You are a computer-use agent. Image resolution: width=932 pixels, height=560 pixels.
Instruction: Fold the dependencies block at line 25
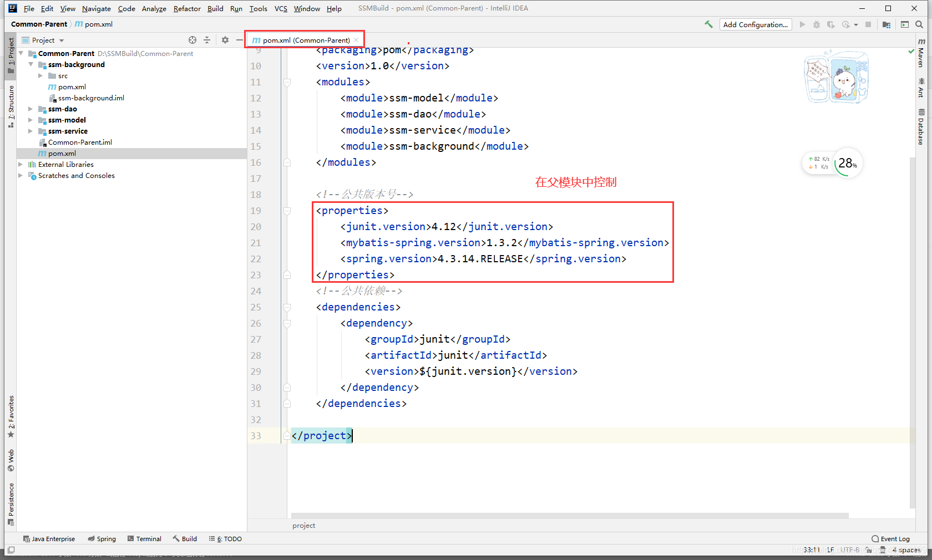287,307
